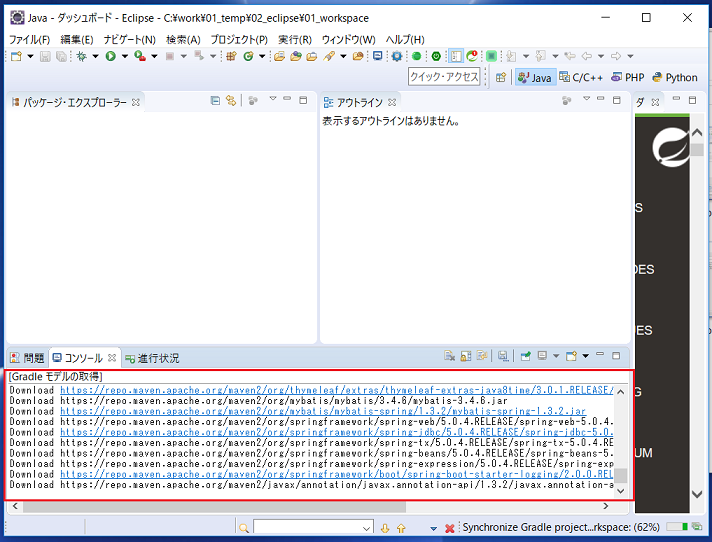This screenshot has width=712, height=542.
Task: Open Outline view menu triangle
Action: [x=587, y=99]
